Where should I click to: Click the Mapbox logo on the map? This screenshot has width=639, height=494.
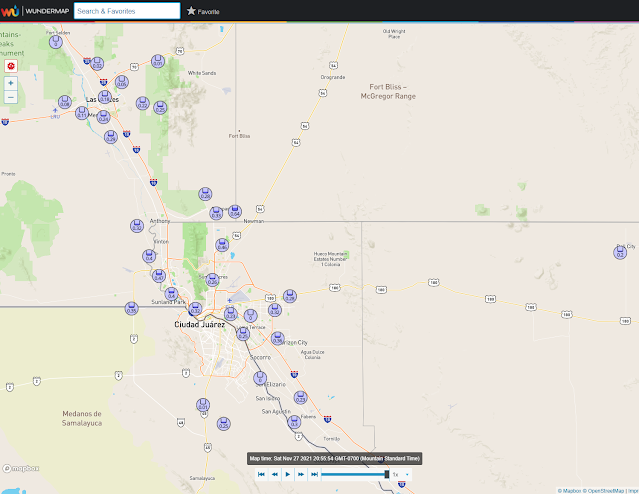coord(21,468)
